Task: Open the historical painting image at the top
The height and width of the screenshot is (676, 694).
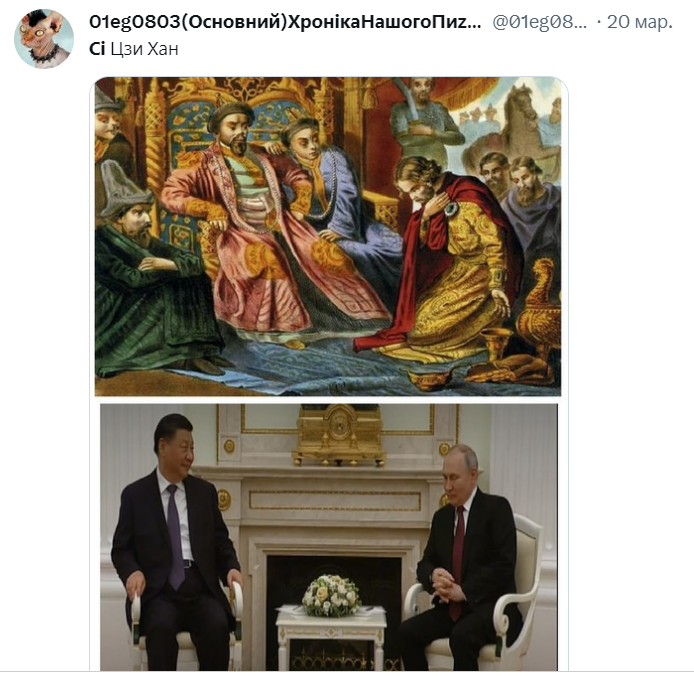Action: 328,236
